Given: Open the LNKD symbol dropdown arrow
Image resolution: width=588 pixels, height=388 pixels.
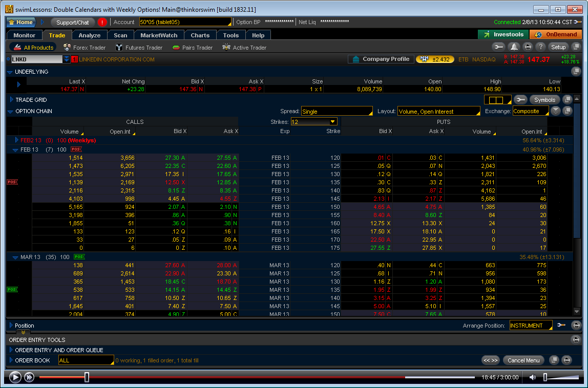Looking at the screenshot, I should (x=67, y=59).
